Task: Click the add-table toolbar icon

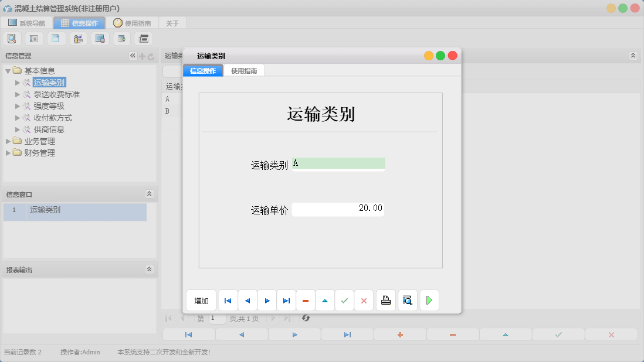Action: coord(121,38)
